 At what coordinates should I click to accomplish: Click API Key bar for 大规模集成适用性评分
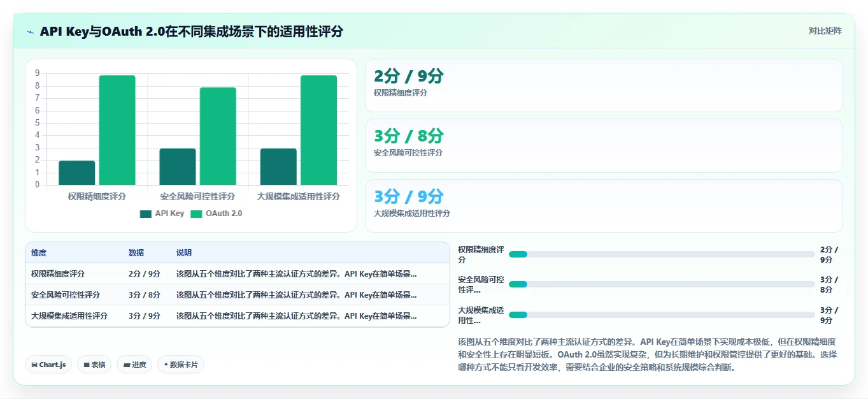click(x=278, y=167)
